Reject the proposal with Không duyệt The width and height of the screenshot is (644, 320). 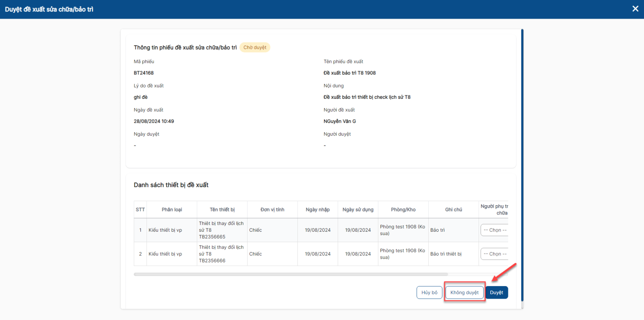coord(464,293)
